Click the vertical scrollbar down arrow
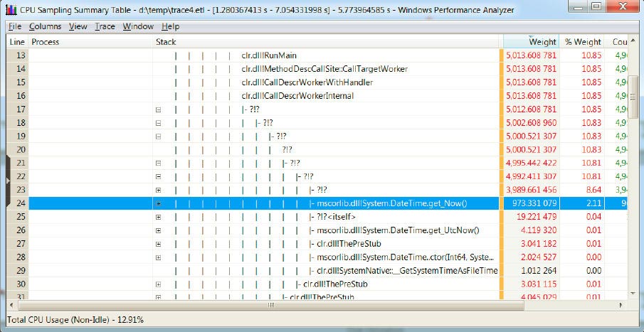644x332 pixels. pos(634,294)
